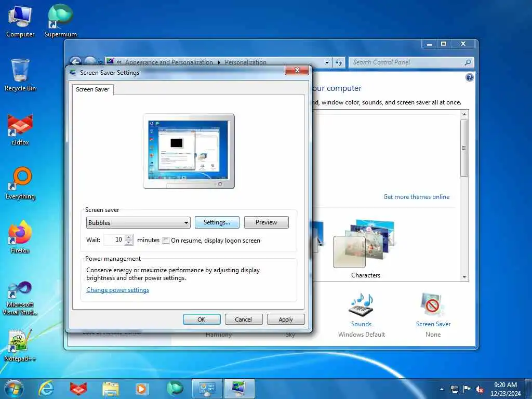Image resolution: width=532 pixels, height=399 pixels.
Task: Click the Show desktop strip on the taskbar
Action: pos(528,389)
